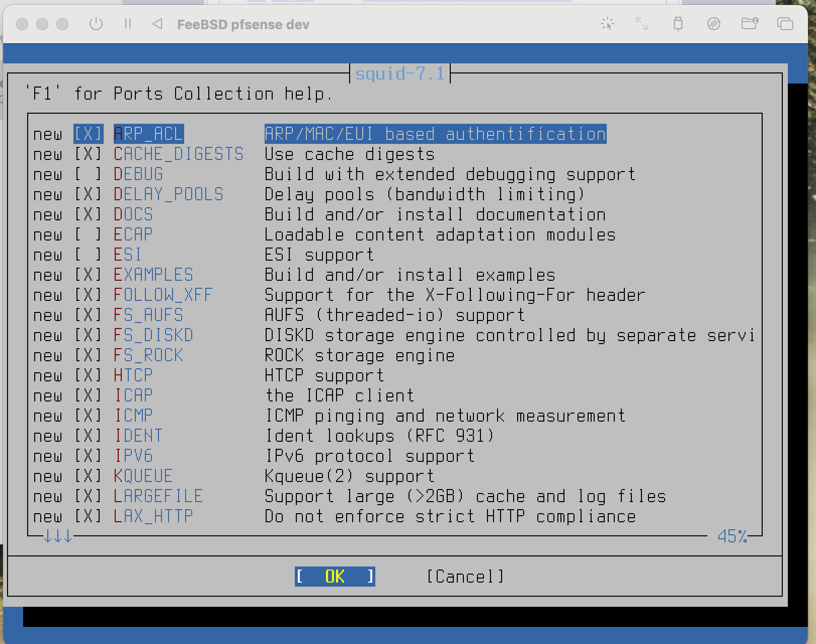Click 'ARP/MAC/EUI based authentification' description
Screen dimensions: 816x644
[436, 134]
